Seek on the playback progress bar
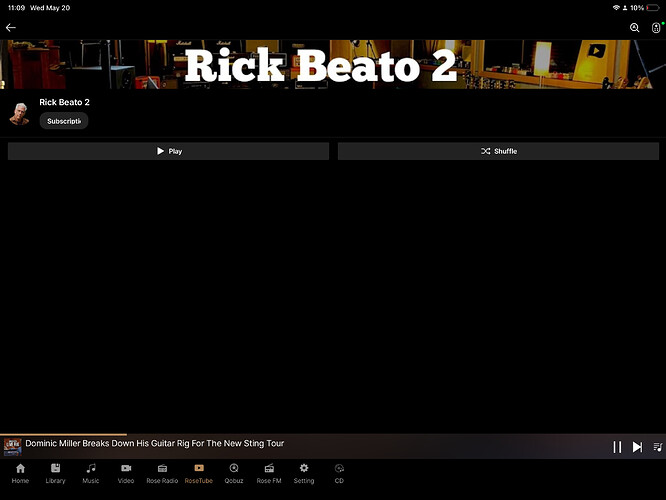Image resolution: width=666 pixels, height=500 pixels. tap(333, 434)
